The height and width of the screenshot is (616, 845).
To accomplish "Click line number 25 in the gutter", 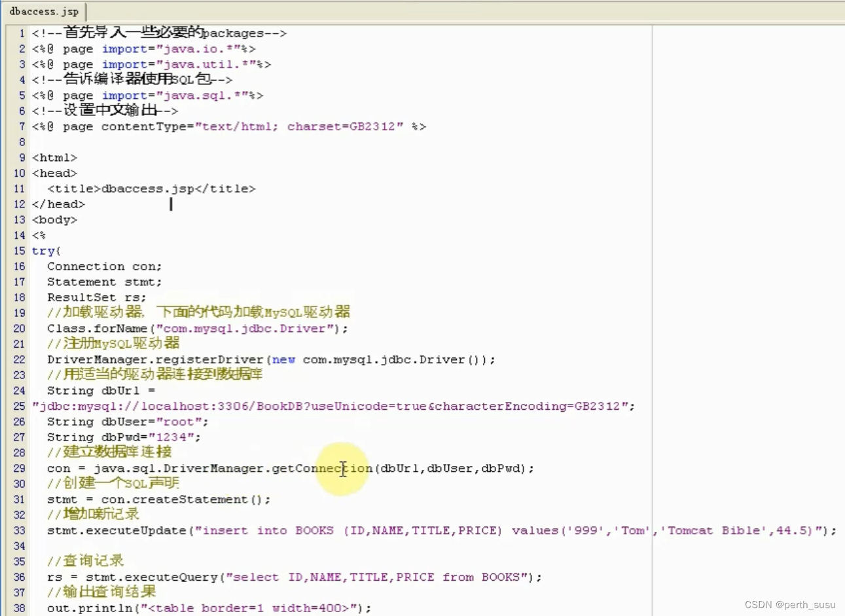I will click(x=20, y=407).
